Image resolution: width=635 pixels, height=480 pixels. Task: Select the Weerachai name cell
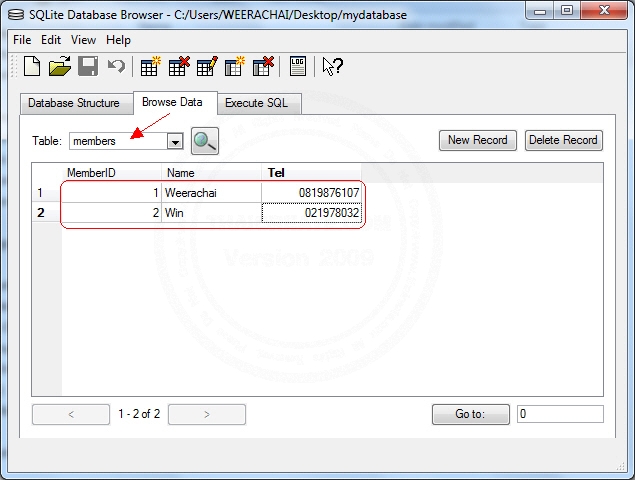point(211,193)
